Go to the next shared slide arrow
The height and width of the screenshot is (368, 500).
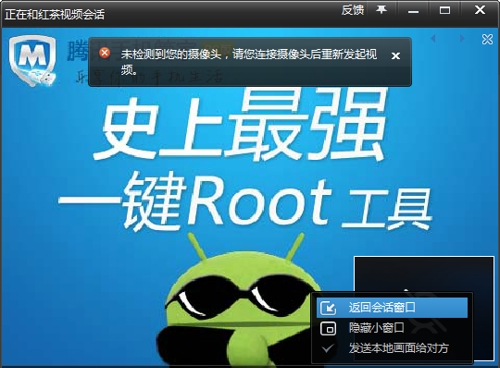tap(462, 38)
